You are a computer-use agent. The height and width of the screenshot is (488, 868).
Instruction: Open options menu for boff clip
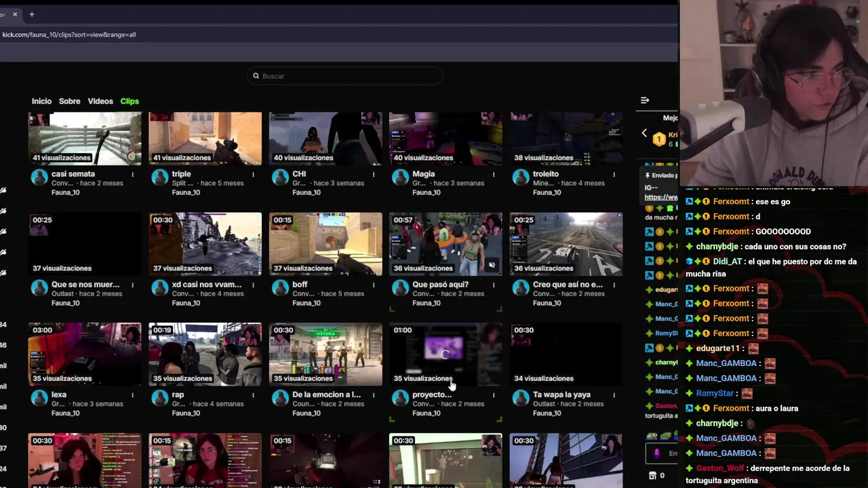(x=373, y=285)
